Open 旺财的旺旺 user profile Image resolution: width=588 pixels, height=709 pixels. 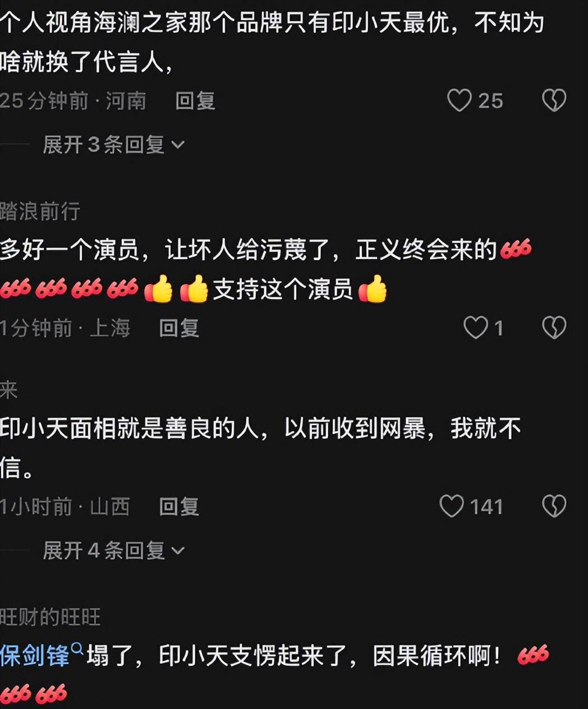pyautogui.click(x=50, y=617)
